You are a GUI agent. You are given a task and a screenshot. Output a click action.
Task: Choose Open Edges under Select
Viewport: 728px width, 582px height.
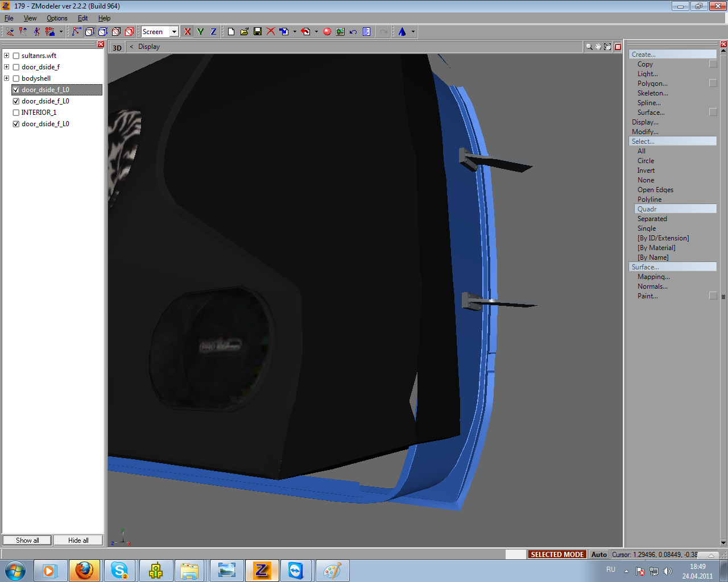[x=655, y=190]
